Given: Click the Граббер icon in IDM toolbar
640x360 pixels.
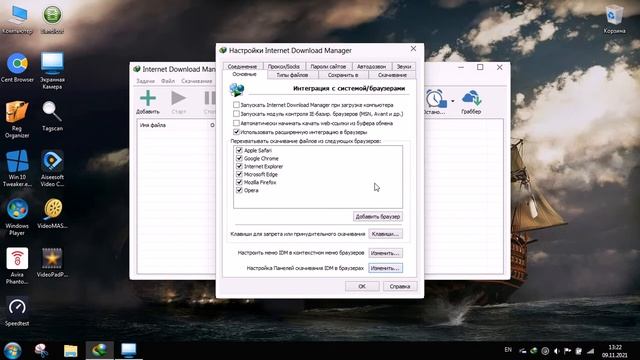Looking at the screenshot, I should [471, 102].
